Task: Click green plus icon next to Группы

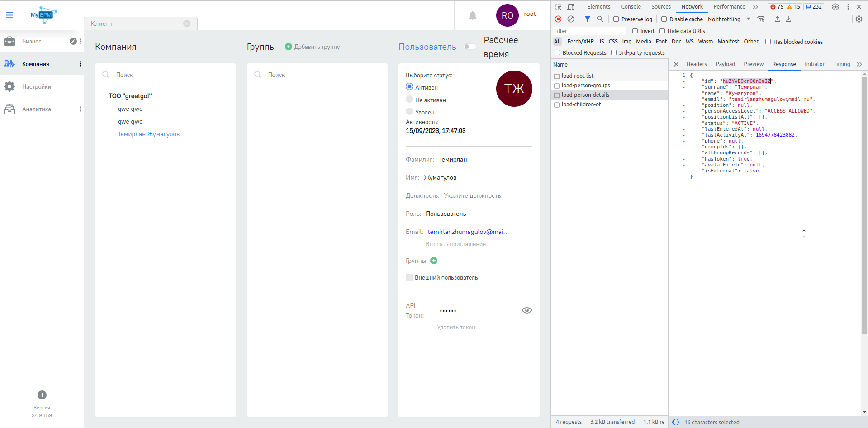Action: point(434,261)
